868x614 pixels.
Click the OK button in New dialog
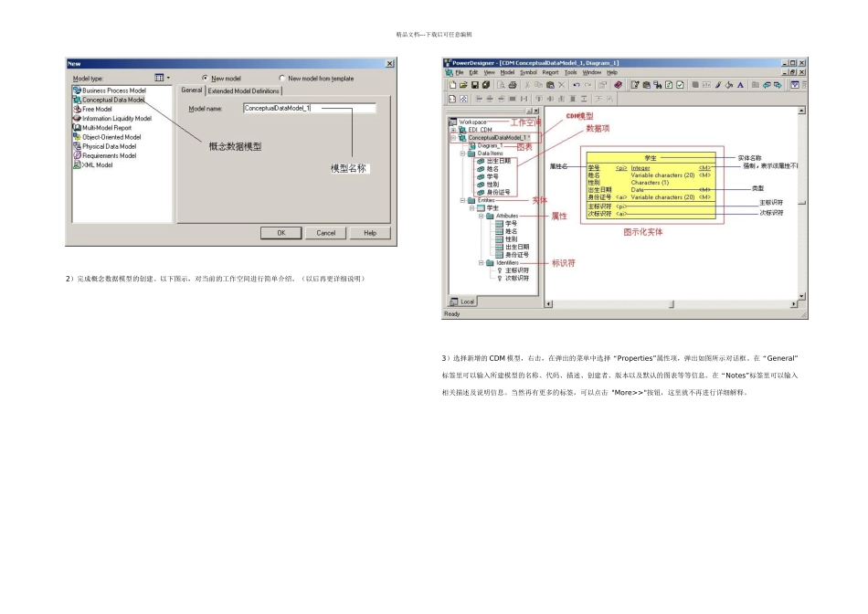click(x=281, y=233)
